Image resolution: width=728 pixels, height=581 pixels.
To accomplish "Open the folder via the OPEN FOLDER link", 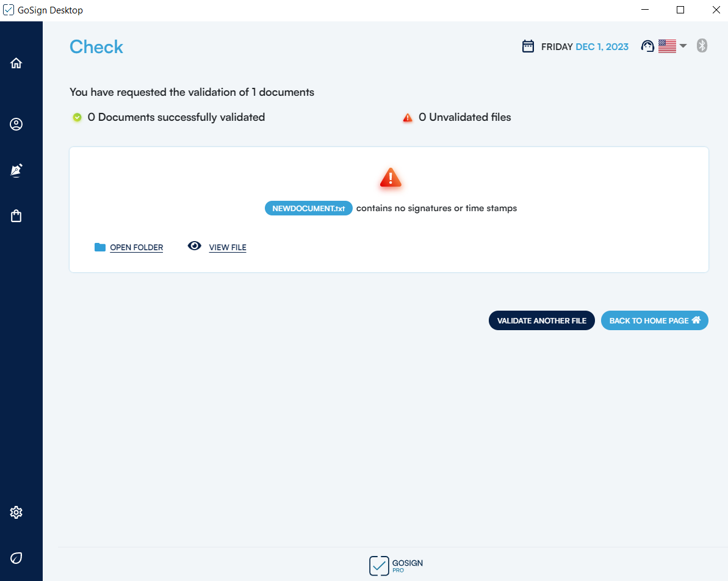I will [136, 247].
